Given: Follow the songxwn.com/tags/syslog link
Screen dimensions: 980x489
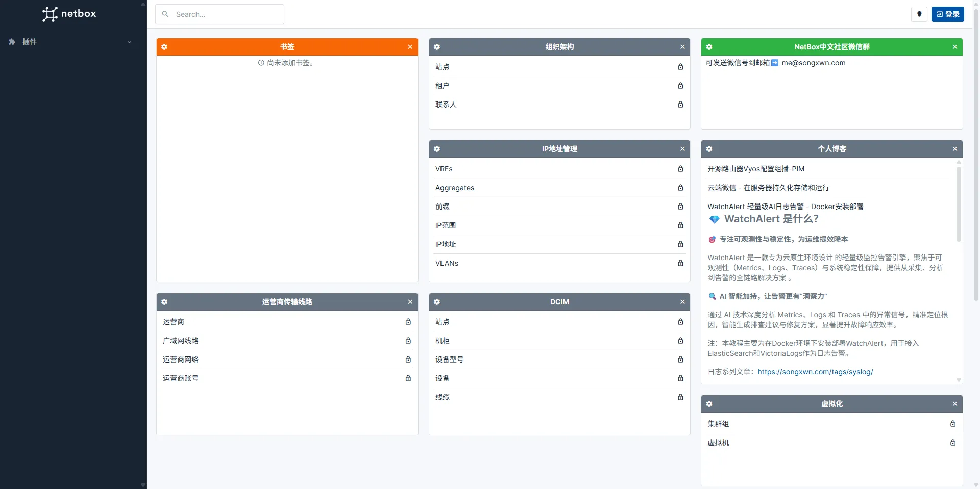Looking at the screenshot, I should (x=815, y=372).
